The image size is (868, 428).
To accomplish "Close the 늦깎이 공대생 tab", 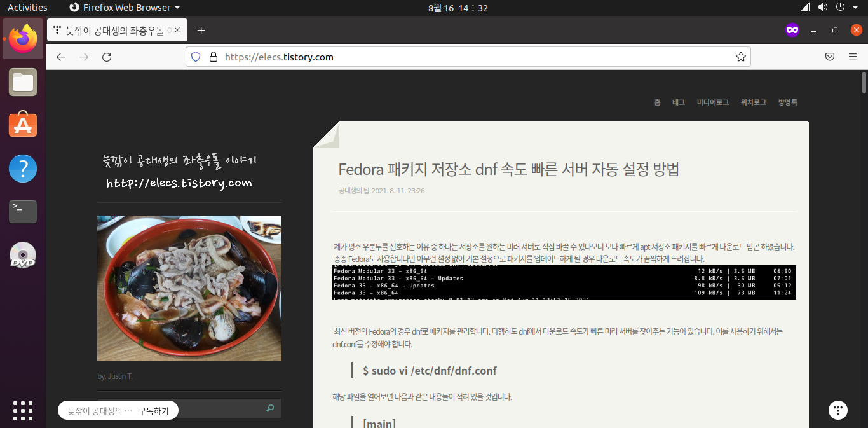I will (x=177, y=30).
